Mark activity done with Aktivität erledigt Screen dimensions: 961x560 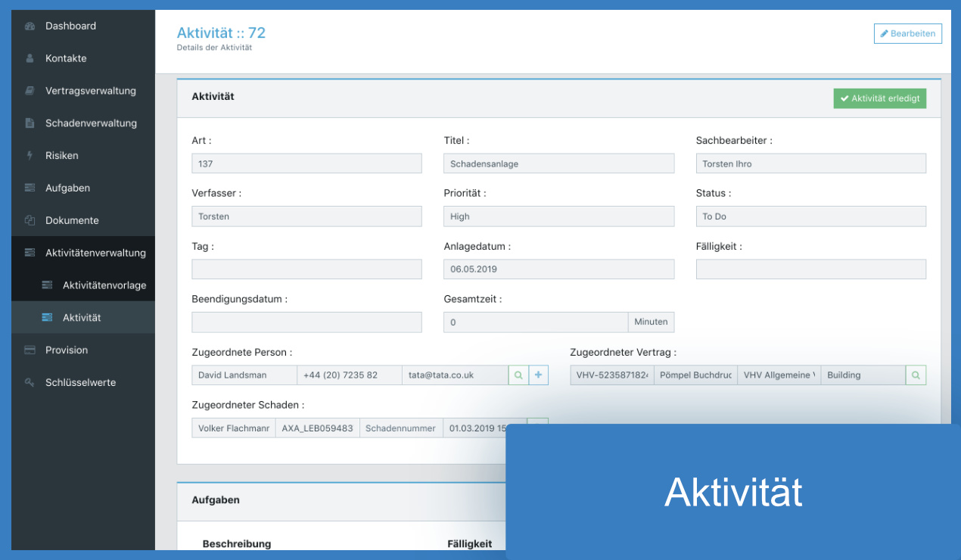[x=879, y=98]
